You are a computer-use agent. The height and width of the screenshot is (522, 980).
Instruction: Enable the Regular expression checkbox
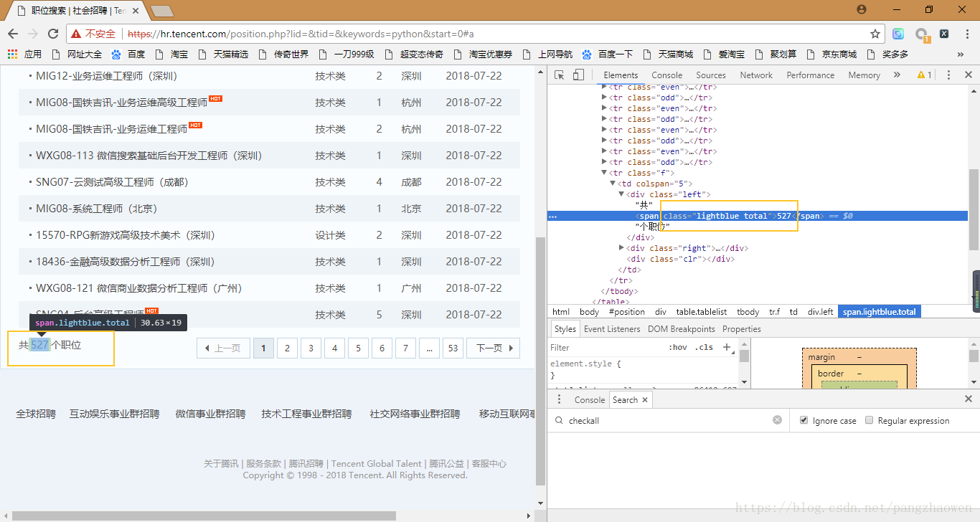870,420
